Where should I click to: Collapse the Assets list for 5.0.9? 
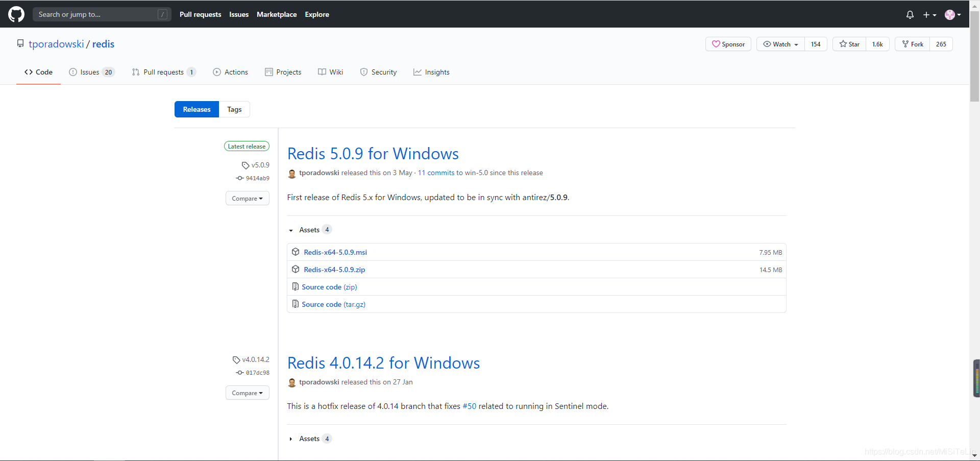[x=310, y=230]
